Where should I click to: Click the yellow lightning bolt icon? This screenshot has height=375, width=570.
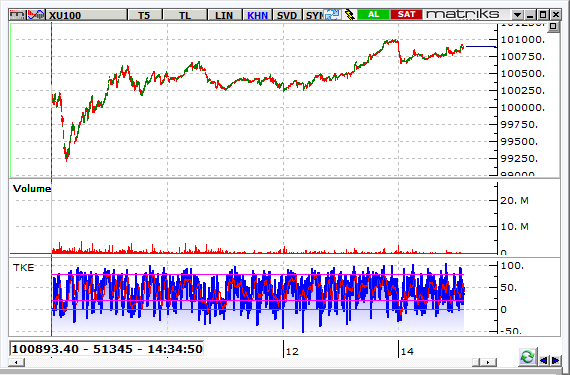349,15
